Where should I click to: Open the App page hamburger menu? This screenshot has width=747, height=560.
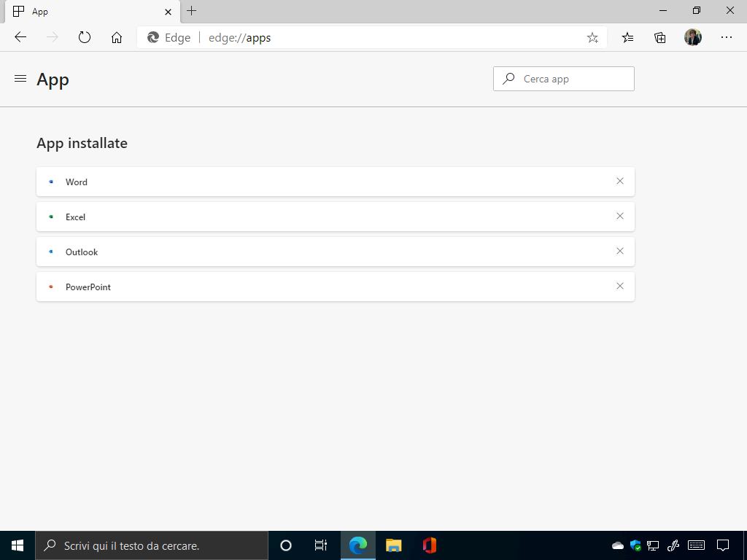(x=20, y=79)
